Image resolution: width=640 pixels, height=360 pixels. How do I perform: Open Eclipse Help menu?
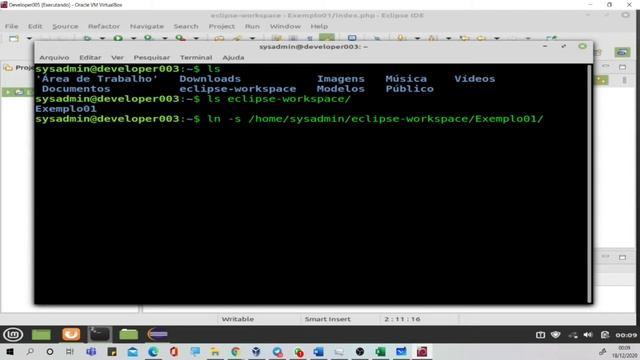[x=319, y=26]
